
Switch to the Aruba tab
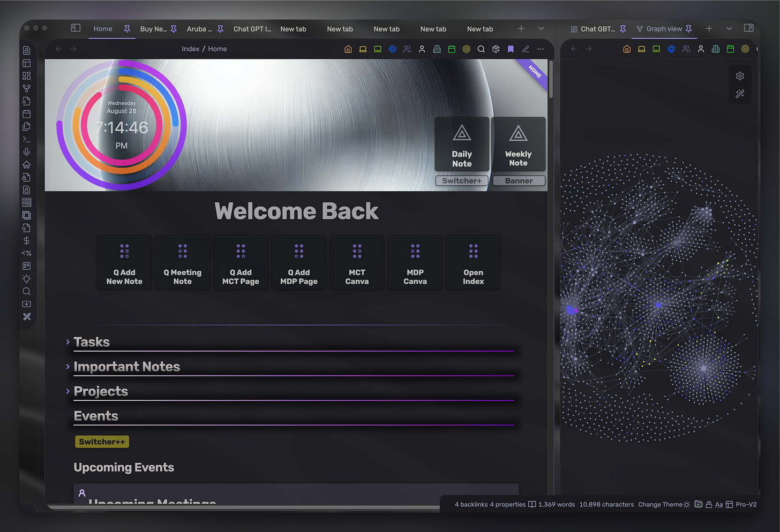[199, 29]
